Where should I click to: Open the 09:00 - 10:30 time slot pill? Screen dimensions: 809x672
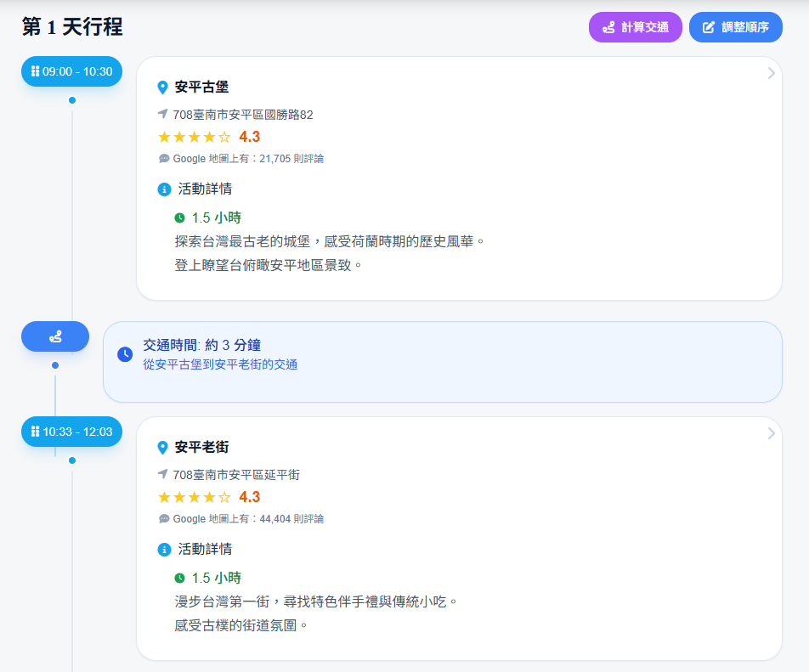71,71
